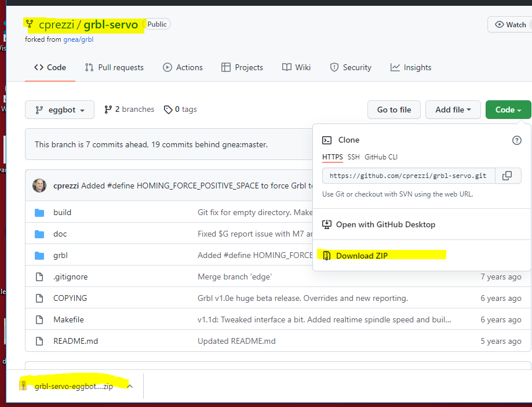532x407 pixels.
Task: Open the Add file dropdown
Action: coord(453,109)
